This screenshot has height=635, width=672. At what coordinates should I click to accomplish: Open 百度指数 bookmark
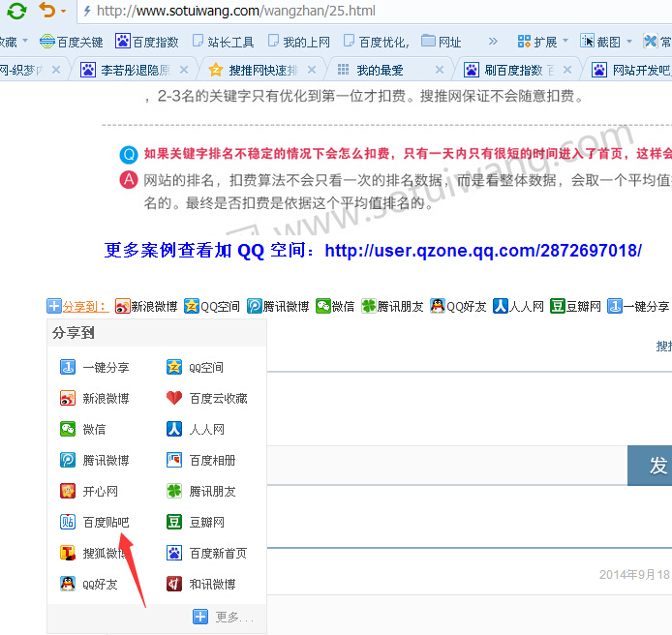(146, 42)
